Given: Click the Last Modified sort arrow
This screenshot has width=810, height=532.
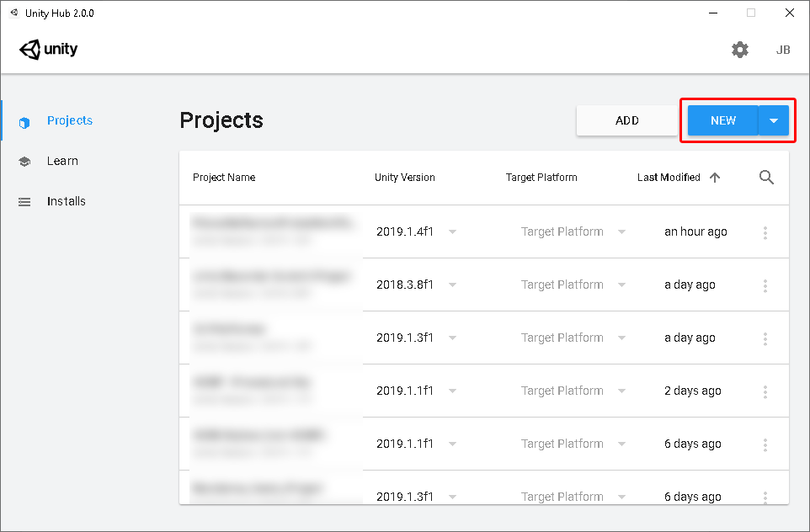Looking at the screenshot, I should coord(715,178).
